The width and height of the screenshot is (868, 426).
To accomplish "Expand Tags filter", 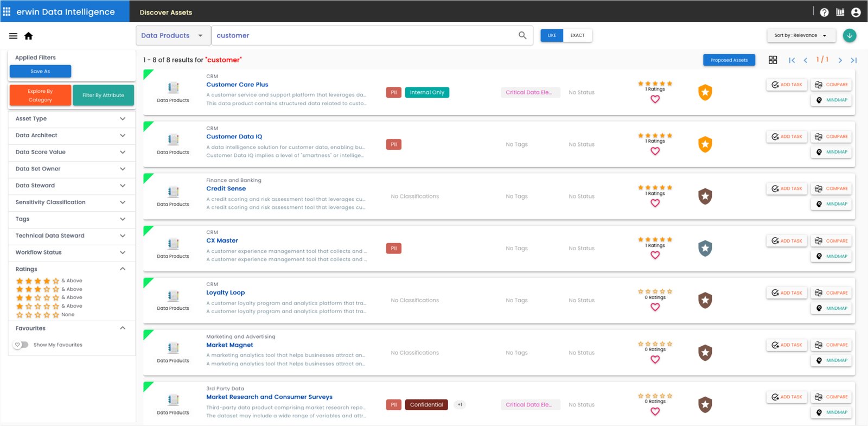I will coord(71,219).
